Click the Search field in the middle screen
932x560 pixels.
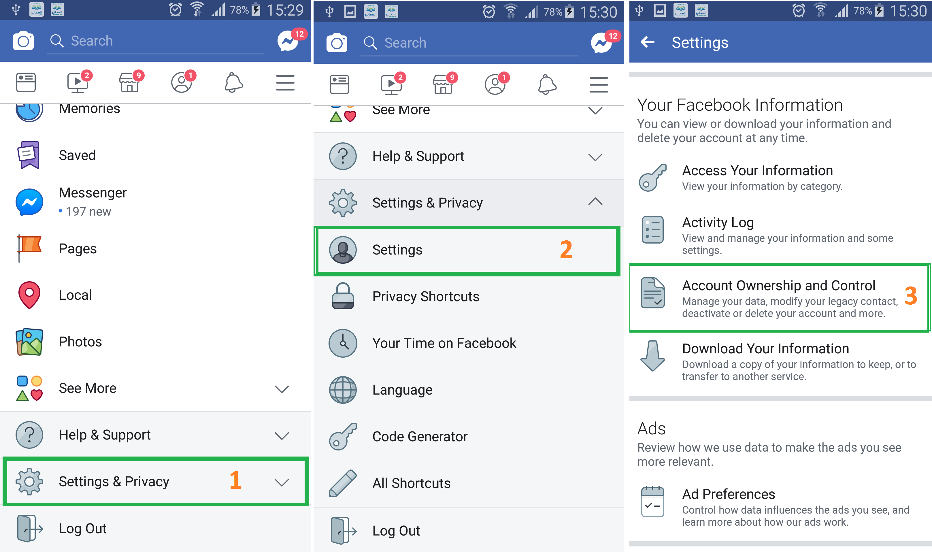[x=469, y=43]
